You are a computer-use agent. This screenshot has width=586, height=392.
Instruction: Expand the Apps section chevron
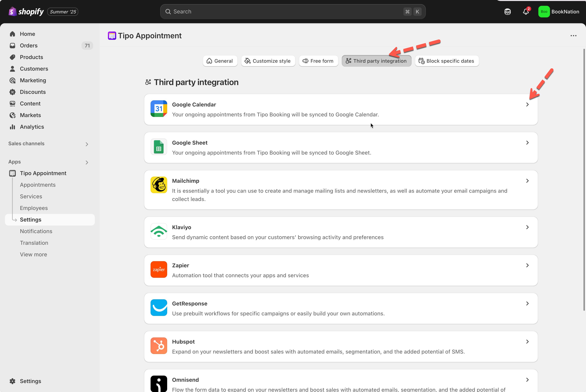(x=87, y=163)
